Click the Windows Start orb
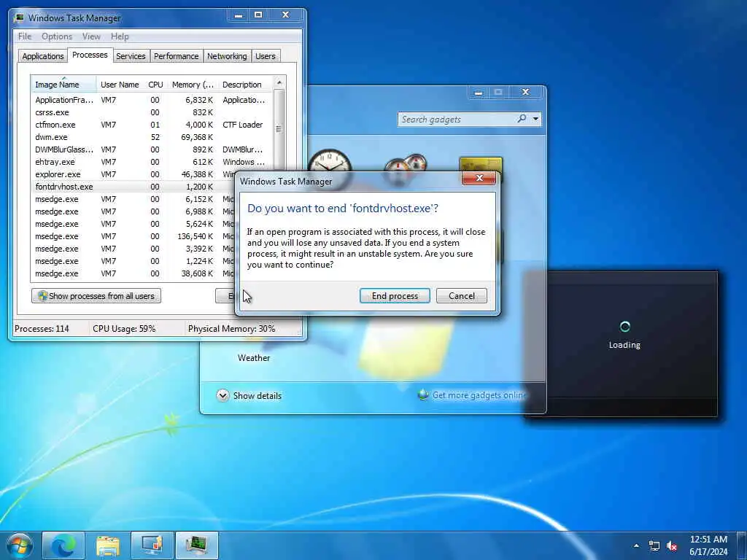747x560 pixels. point(20,545)
